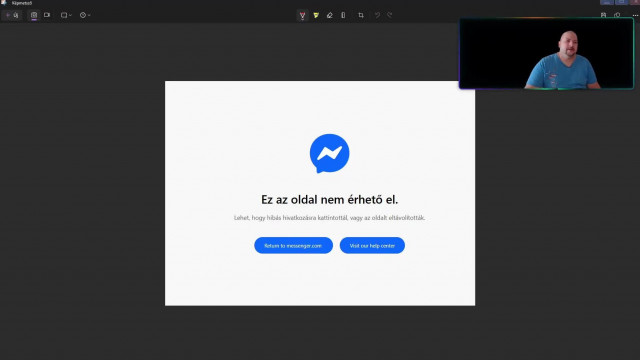The width and height of the screenshot is (640, 360).
Task: Start a new snip
Action: tap(12, 15)
